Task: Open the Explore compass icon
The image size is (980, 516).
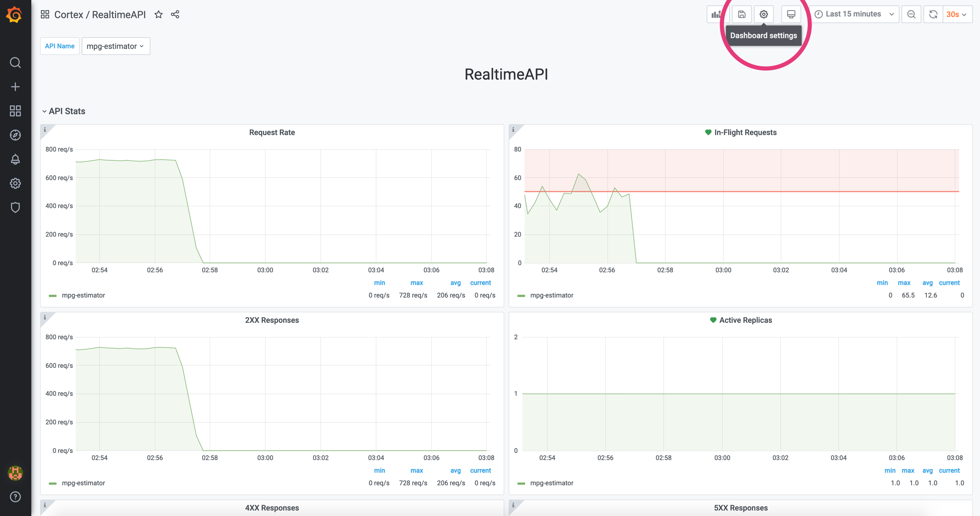Action: [x=15, y=135]
